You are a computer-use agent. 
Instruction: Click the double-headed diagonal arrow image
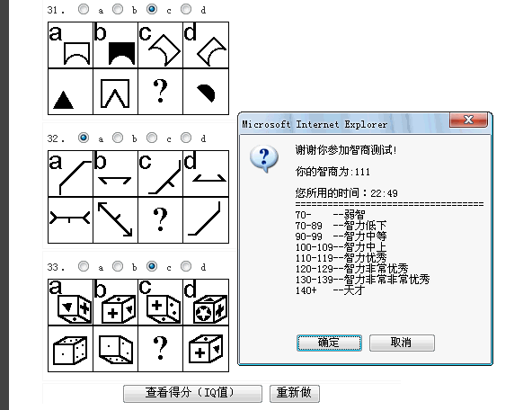coord(115,220)
